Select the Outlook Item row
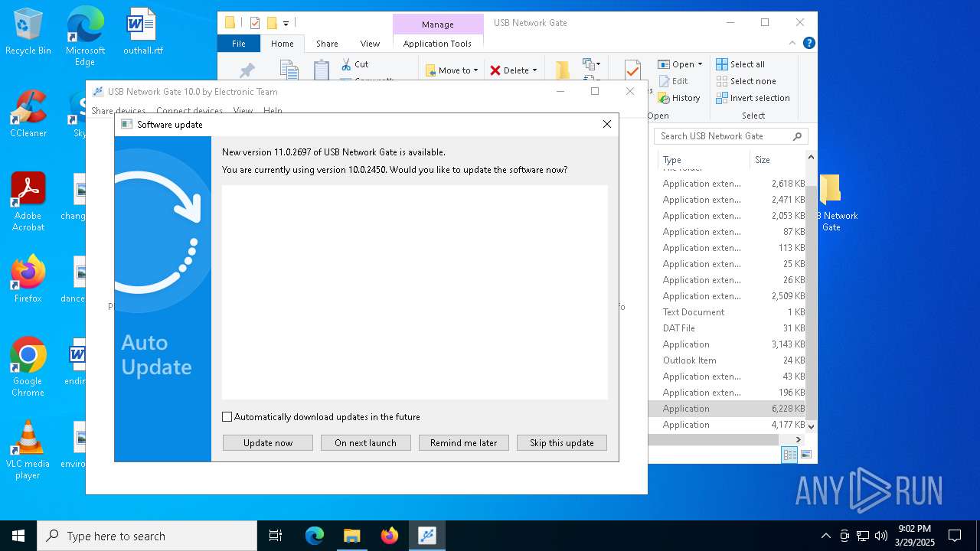This screenshot has width=980, height=551. pos(727,360)
